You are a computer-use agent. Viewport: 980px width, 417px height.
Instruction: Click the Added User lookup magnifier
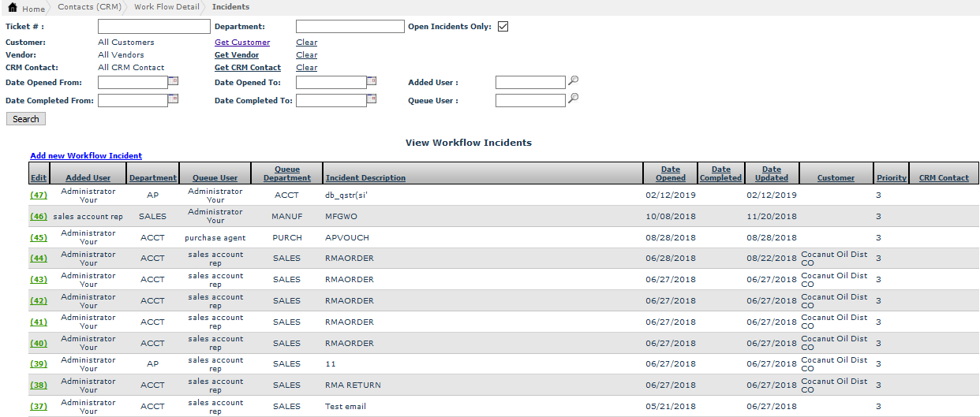(574, 80)
